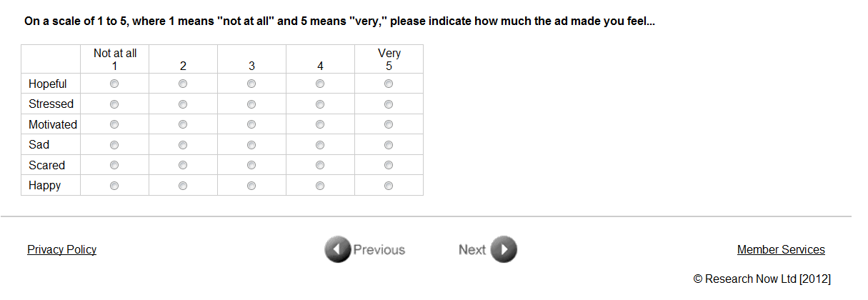Open the Member Services link
This screenshot has width=868, height=300.
(781, 249)
